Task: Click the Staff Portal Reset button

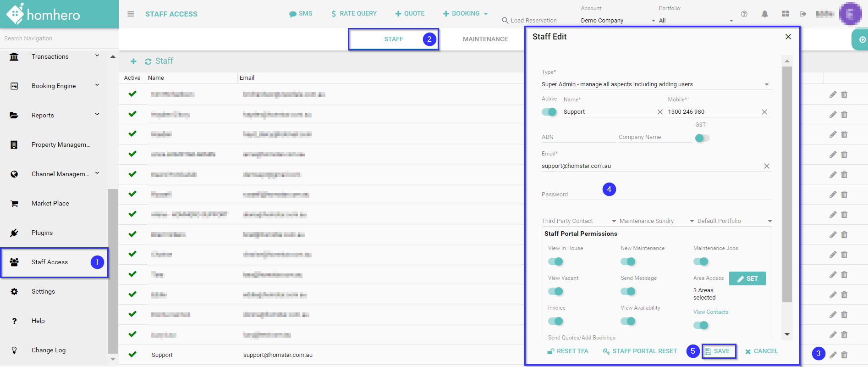Action: (x=640, y=351)
